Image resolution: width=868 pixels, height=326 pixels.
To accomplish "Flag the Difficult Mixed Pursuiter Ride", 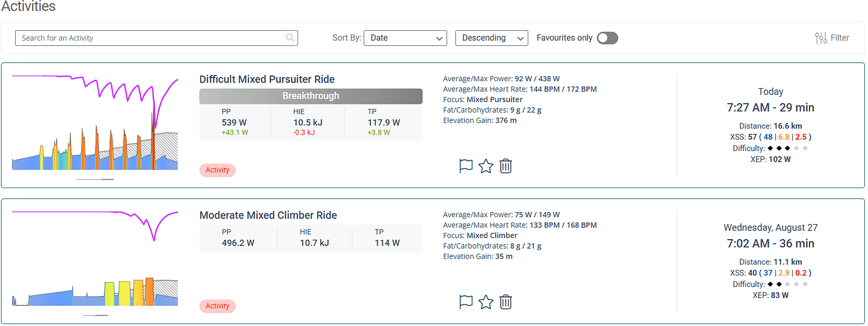I will click(x=466, y=166).
